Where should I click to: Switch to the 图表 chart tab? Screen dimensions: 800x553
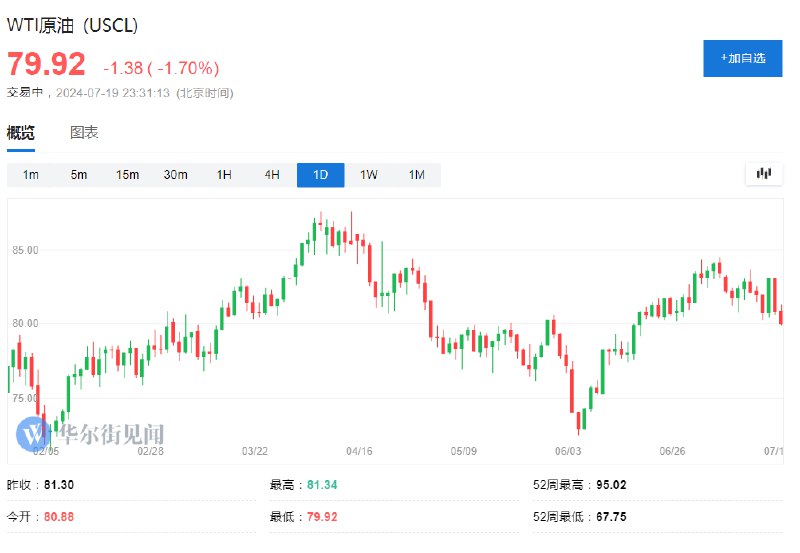click(84, 133)
